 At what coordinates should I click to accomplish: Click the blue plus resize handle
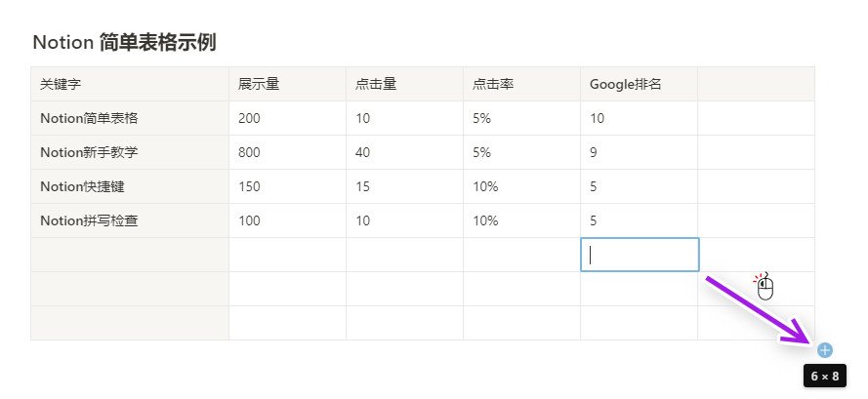tap(825, 350)
